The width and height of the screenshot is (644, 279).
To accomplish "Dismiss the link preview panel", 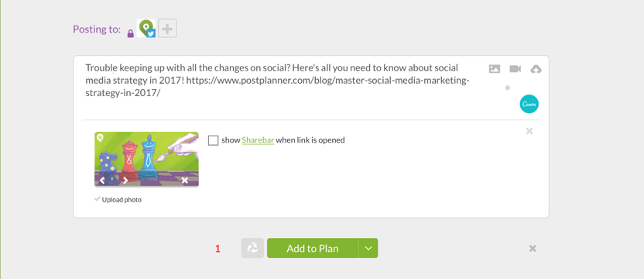I will pyautogui.click(x=529, y=131).
